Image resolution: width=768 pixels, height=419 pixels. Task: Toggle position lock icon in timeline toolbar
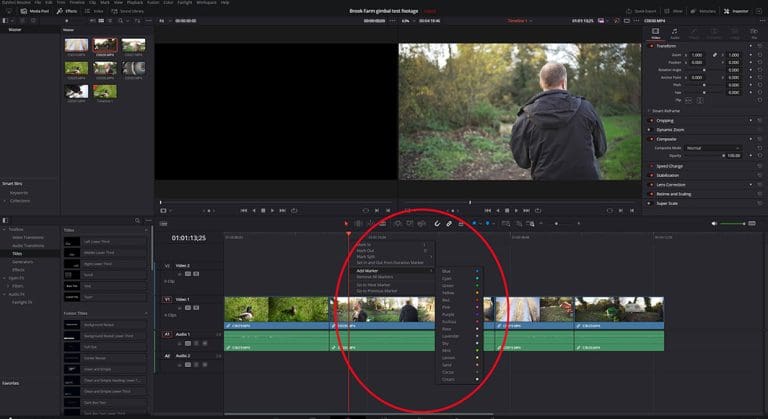click(x=461, y=223)
